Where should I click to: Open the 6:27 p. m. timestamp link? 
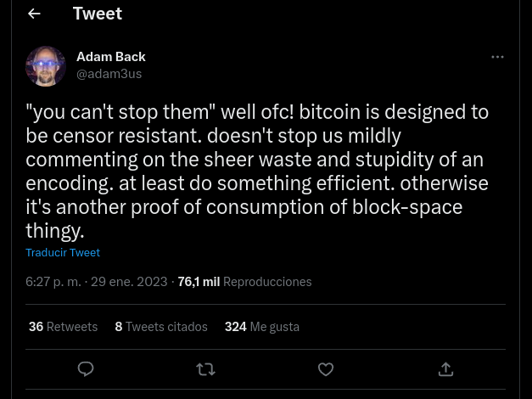(x=53, y=282)
